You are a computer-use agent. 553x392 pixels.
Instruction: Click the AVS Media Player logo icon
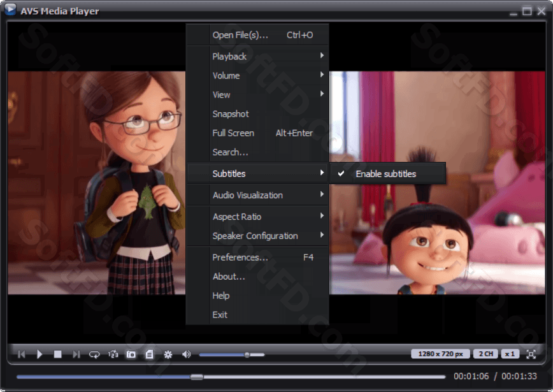click(x=10, y=10)
